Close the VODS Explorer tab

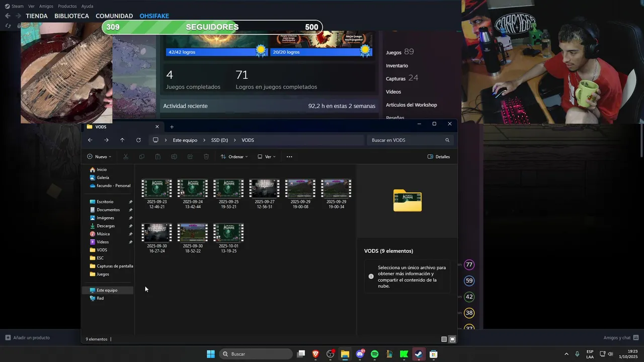click(157, 127)
